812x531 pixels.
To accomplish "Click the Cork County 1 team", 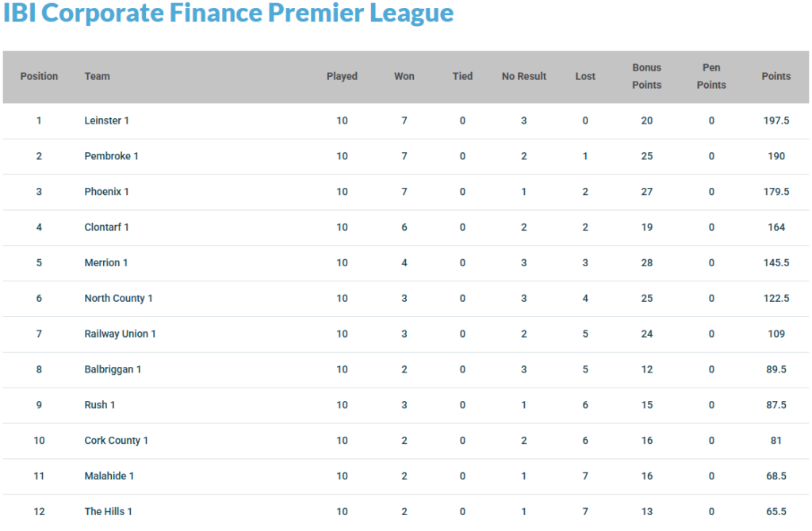I will click(x=116, y=441).
